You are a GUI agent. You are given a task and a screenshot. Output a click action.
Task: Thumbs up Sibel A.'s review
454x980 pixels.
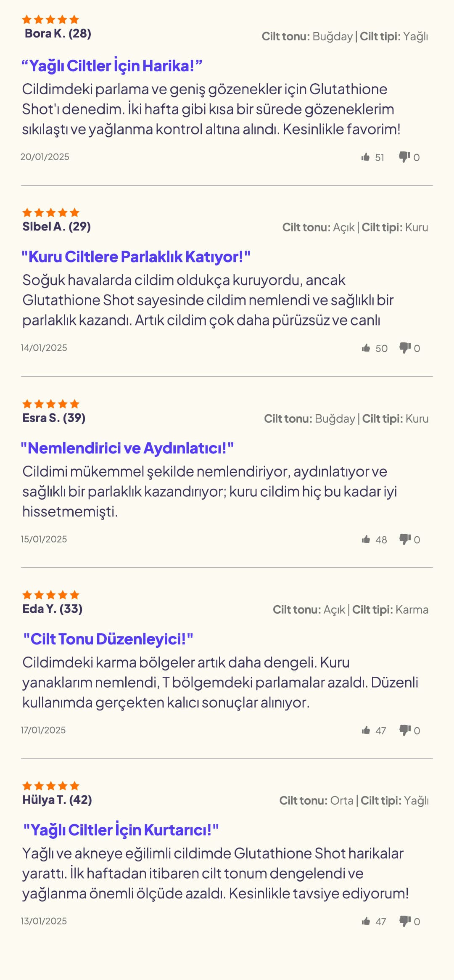click(x=366, y=348)
